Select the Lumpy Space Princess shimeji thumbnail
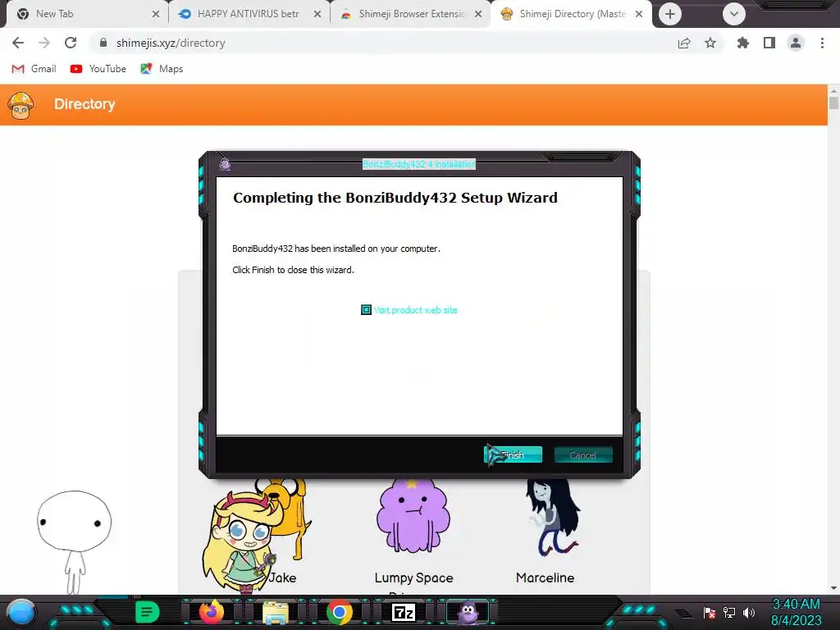Viewport: 840px width, 630px height. [x=413, y=517]
